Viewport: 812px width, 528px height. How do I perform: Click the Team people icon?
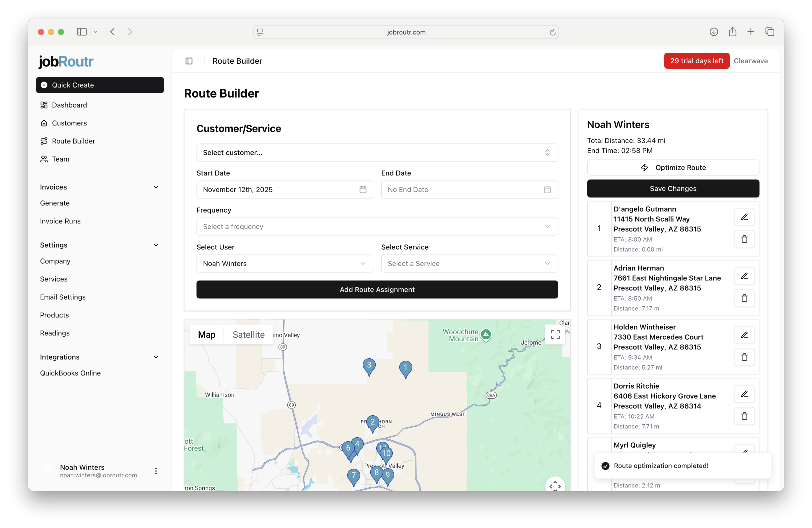tap(44, 159)
